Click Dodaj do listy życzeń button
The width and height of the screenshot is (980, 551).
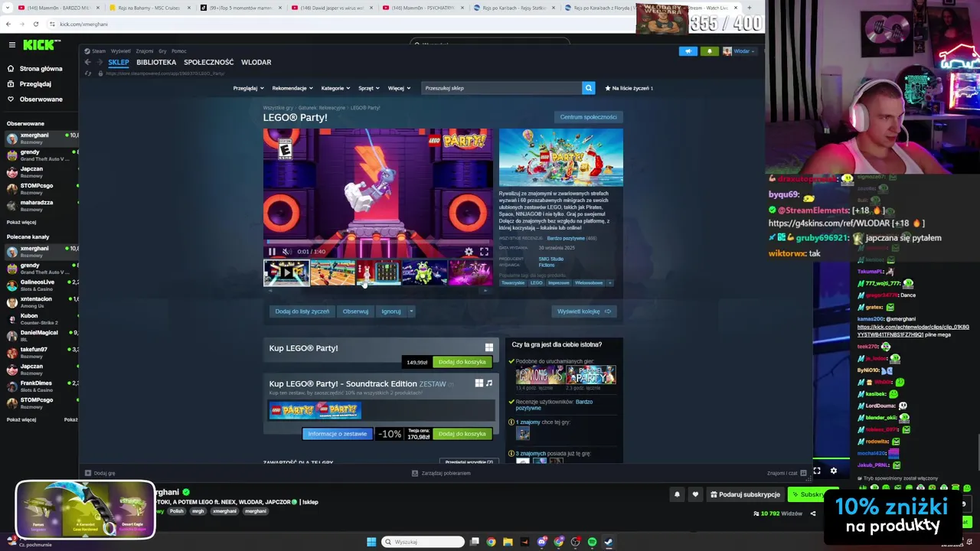click(302, 311)
